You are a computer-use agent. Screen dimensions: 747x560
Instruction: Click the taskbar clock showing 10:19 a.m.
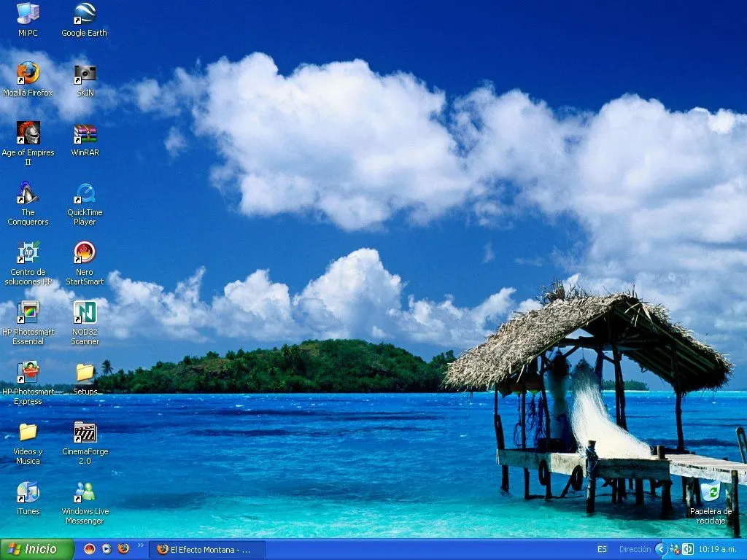pyautogui.click(x=718, y=549)
